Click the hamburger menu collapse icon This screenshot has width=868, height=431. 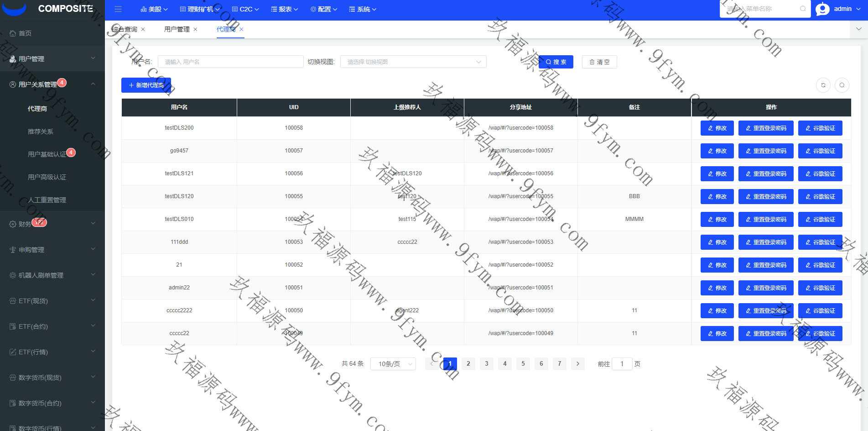[x=118, y=9]
